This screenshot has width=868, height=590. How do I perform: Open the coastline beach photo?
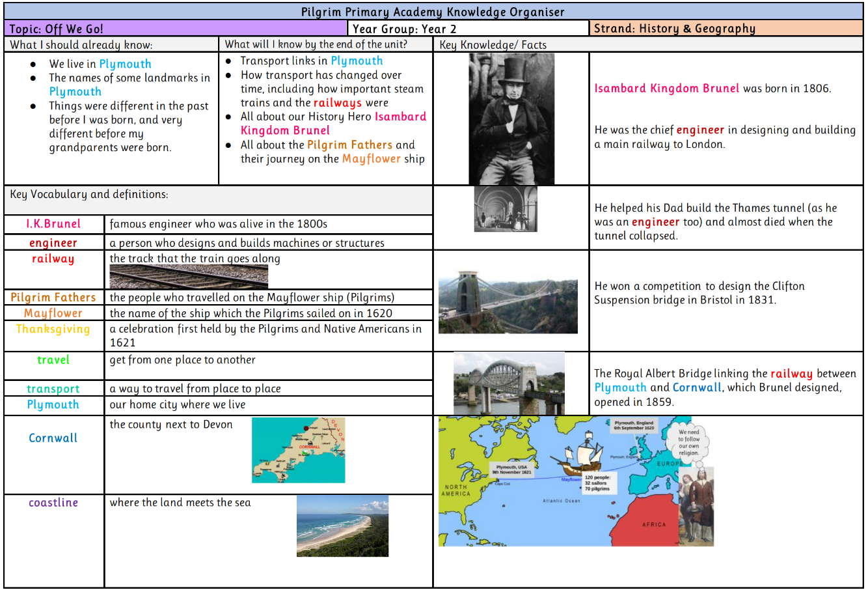[x=342, y=526]
